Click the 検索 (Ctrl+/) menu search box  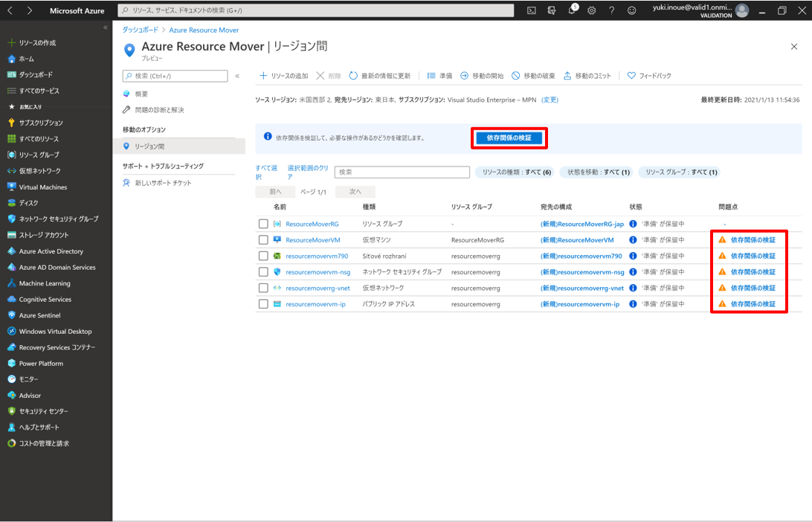[x=175, y=76]
